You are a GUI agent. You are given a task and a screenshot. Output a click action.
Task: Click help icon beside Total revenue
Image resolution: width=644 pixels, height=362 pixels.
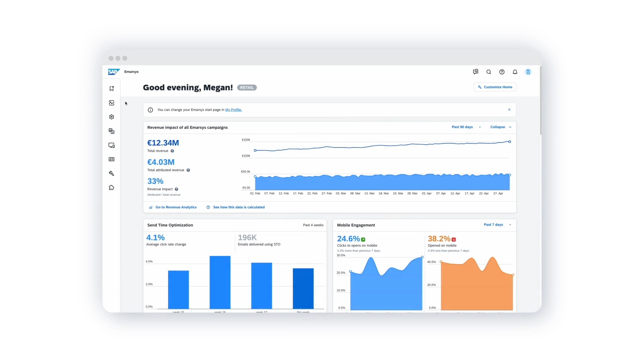(172, 151)
